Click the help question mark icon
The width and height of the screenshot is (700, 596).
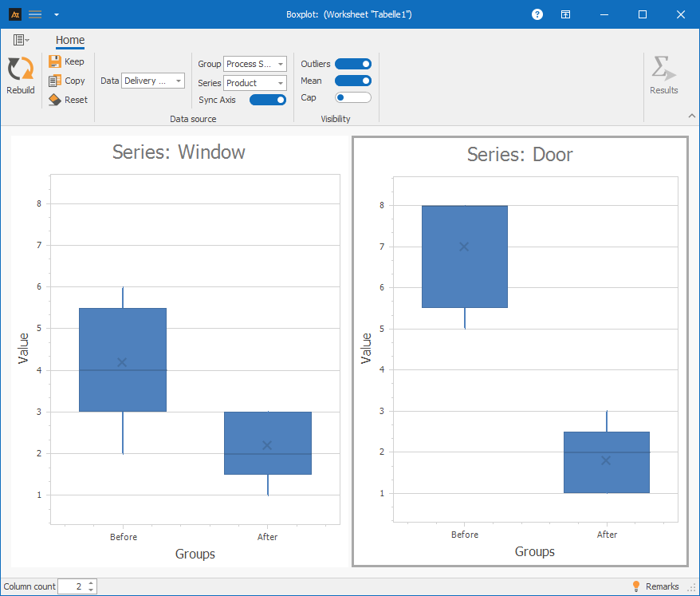537,14
